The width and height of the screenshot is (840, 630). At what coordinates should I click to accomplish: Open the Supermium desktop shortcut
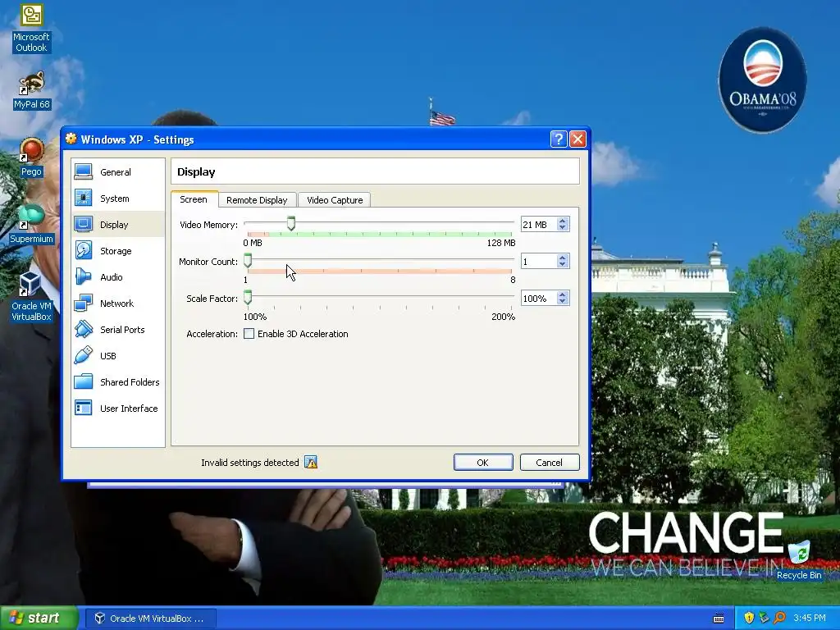[x=32, y=217]
